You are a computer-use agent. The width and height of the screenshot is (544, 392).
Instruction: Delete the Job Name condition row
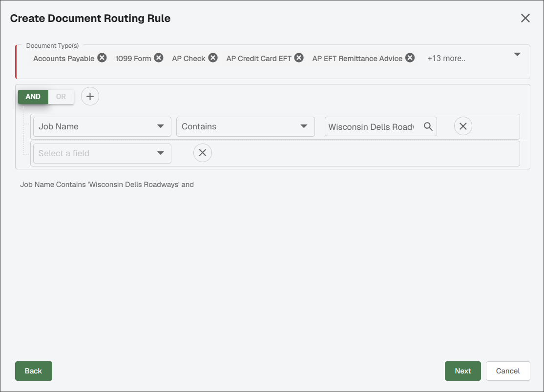tap(463, 126)
